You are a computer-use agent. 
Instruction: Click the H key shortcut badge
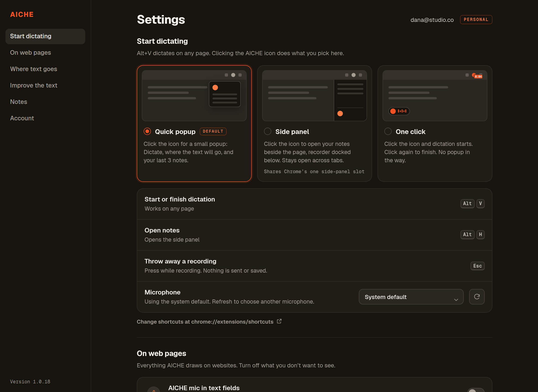480,235
